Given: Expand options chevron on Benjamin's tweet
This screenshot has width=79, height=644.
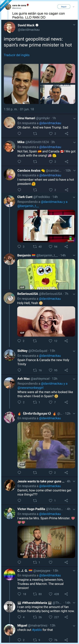Looking at the screenshot, I should 74,255.
